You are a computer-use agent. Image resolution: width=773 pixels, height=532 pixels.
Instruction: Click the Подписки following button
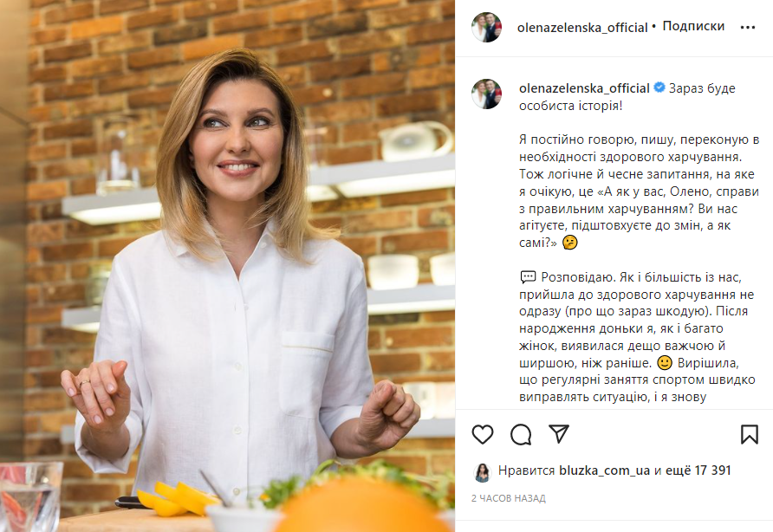pyautogui.click(x=693, y=26)
